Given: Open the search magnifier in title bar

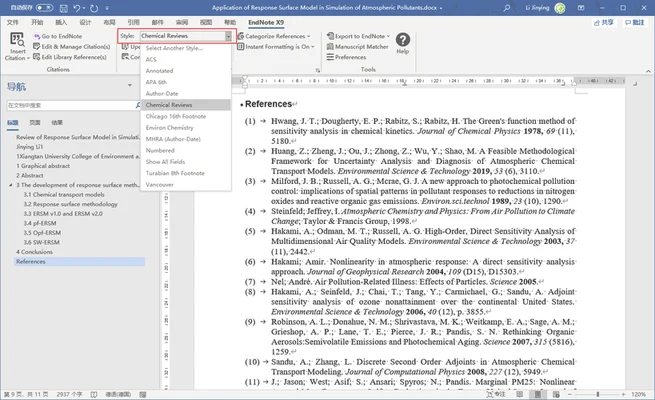Looking at the screenshot, I should point(507,8).
